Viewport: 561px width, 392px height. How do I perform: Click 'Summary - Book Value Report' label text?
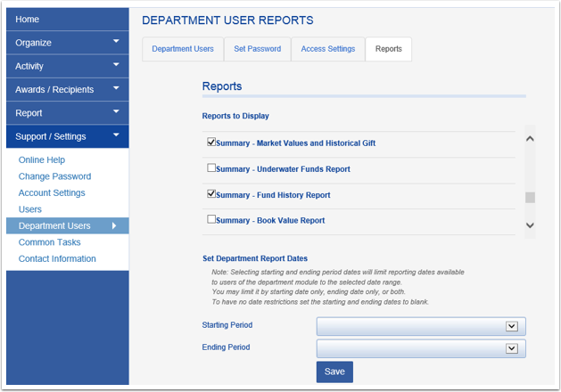click(x=270, y=220)
